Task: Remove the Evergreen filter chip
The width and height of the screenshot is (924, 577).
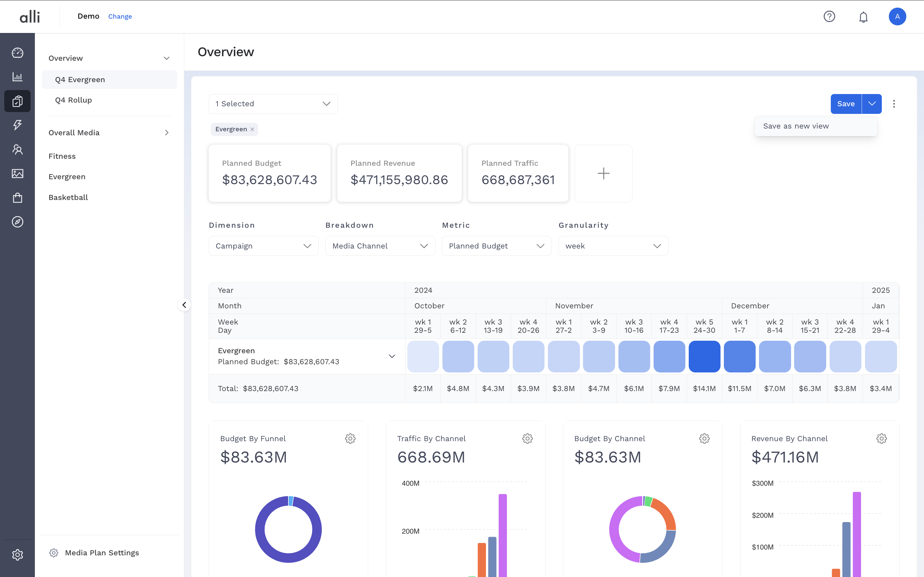Action: click(x=252, y=129)
